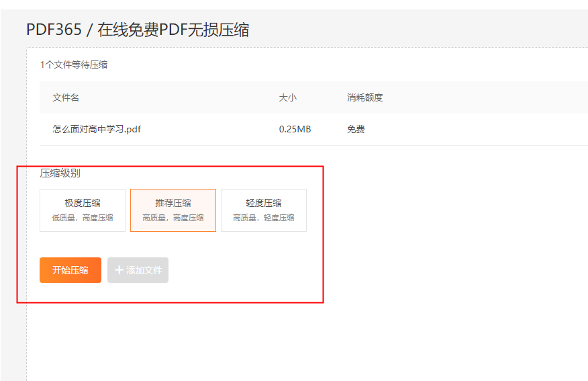This screenshot has width=588, height=381.
Task: Click the 文件名 column header
Action: click(66, 97)
